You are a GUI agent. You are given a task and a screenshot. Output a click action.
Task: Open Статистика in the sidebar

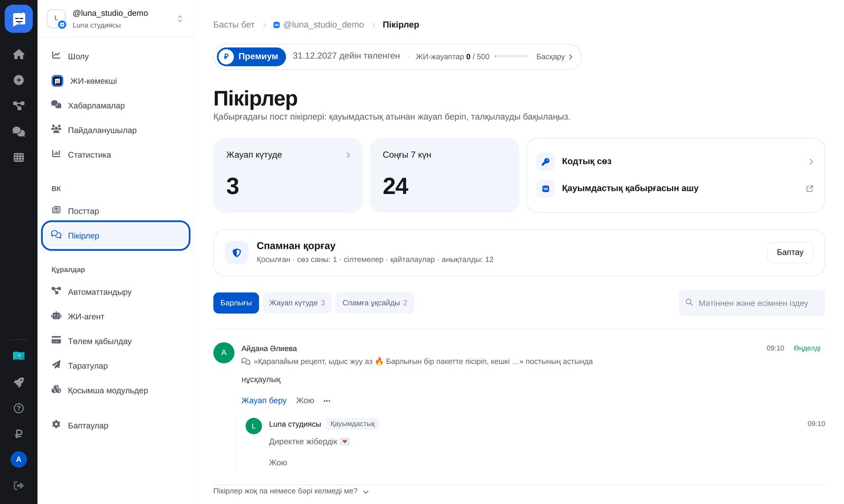point(116,154)
